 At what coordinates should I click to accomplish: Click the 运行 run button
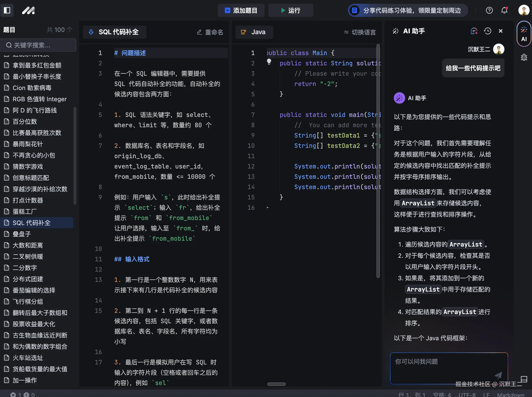291,10
